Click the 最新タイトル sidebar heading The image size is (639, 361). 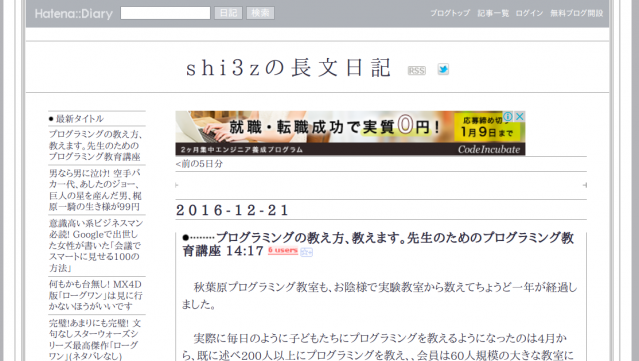79,119
